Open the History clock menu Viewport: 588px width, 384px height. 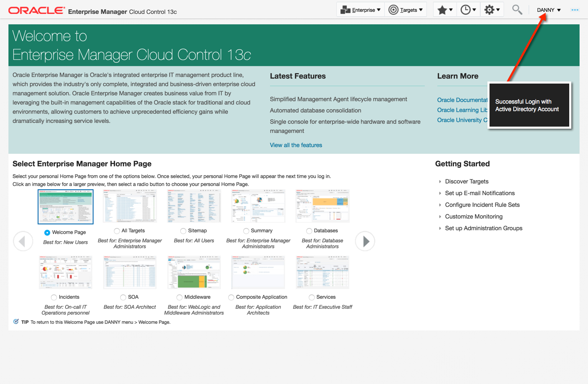[468, 10]
